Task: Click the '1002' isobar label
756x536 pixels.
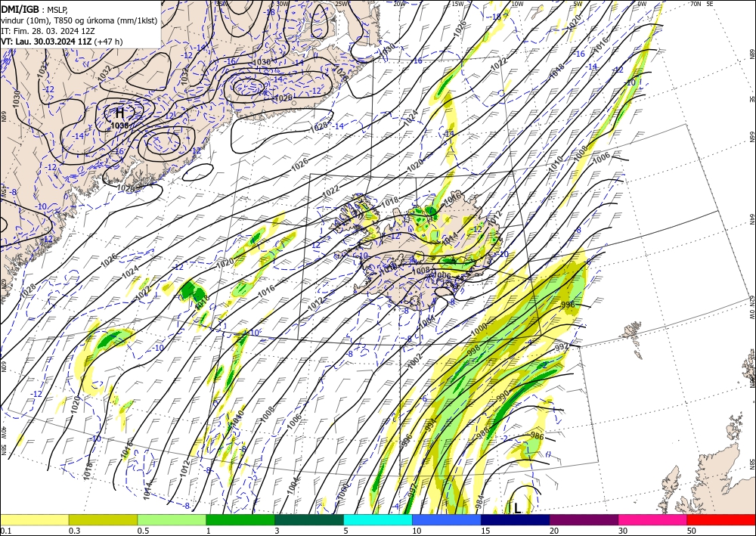Action: pos(414,361)
